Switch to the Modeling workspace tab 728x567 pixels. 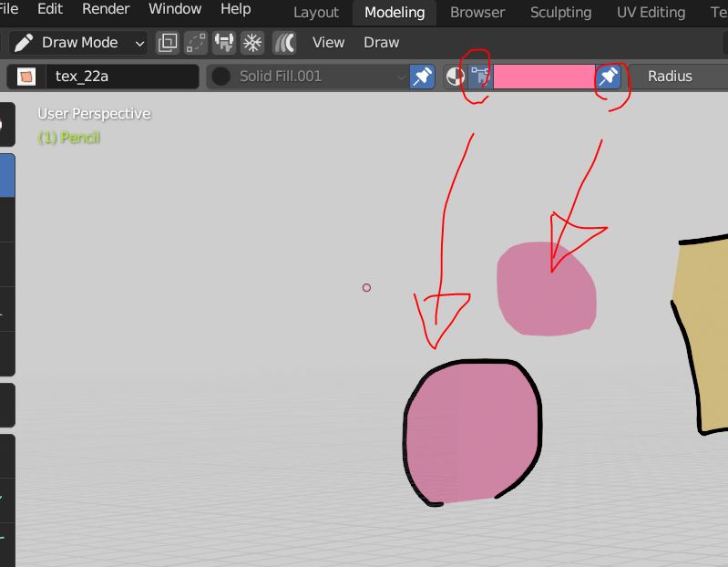point(395,13)
